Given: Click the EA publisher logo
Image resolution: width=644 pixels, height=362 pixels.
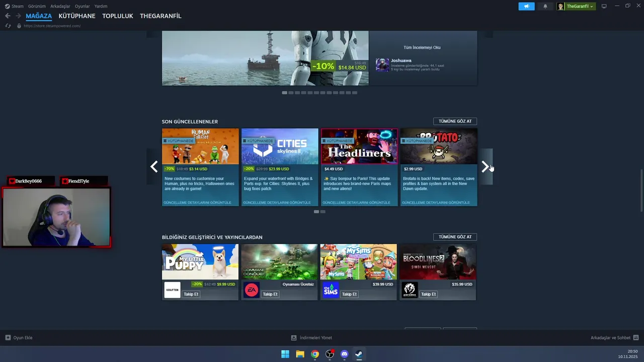Looking at the screenshot, I should (x=252, y=290).
